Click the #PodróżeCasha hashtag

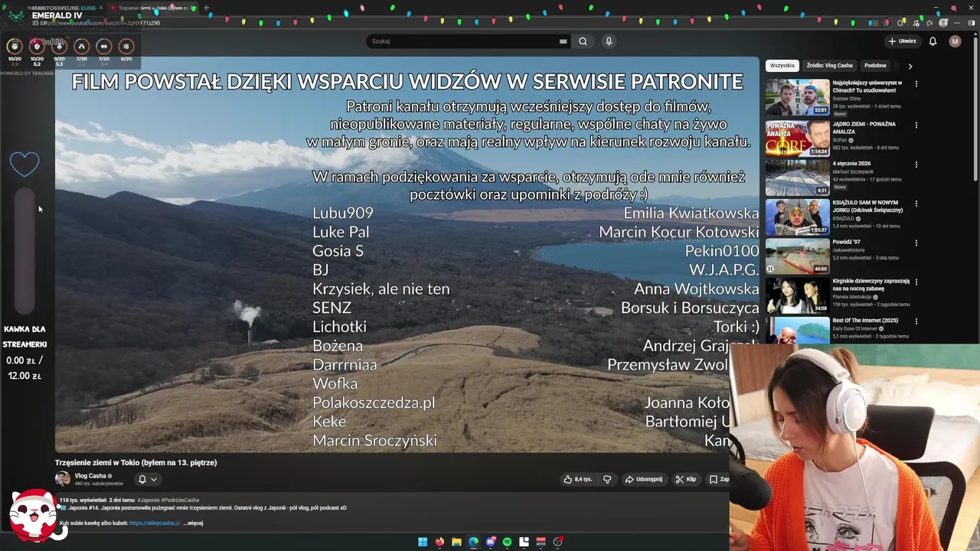coord(180,500)
